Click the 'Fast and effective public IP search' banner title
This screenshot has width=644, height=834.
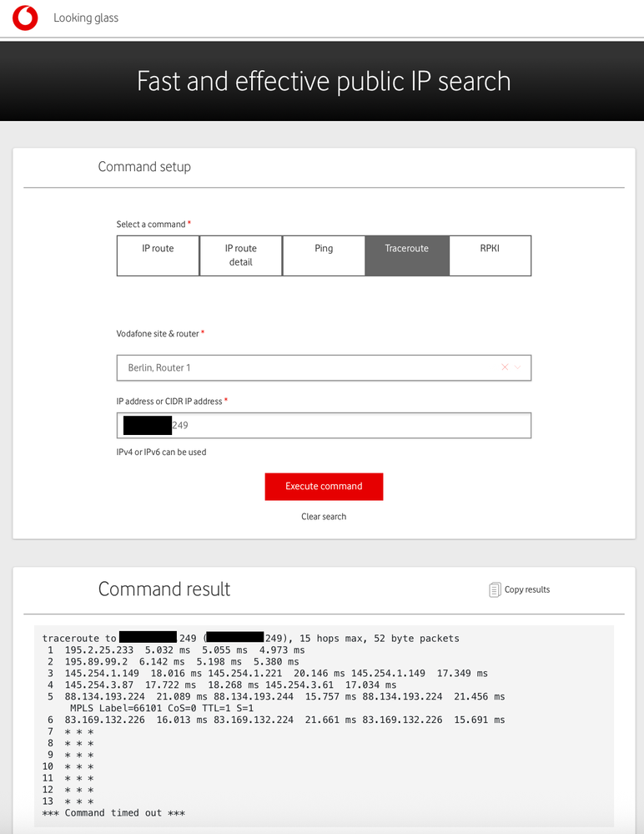tap(324, 81)
